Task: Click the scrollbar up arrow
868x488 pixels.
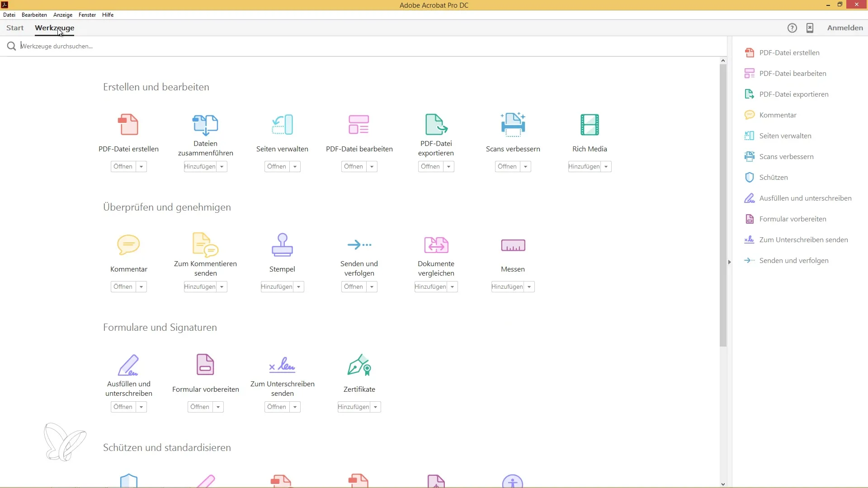Action: point(723,61)
